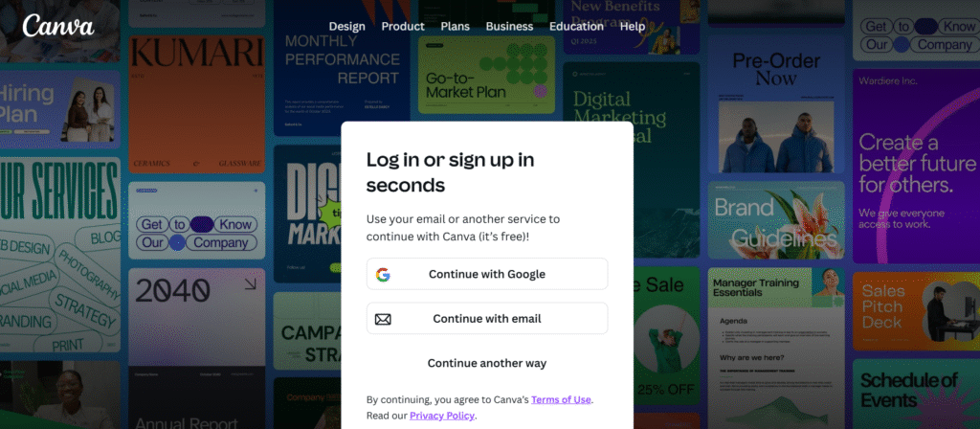
Task: Open the Help menu
Action: click(x=633, y=26)
